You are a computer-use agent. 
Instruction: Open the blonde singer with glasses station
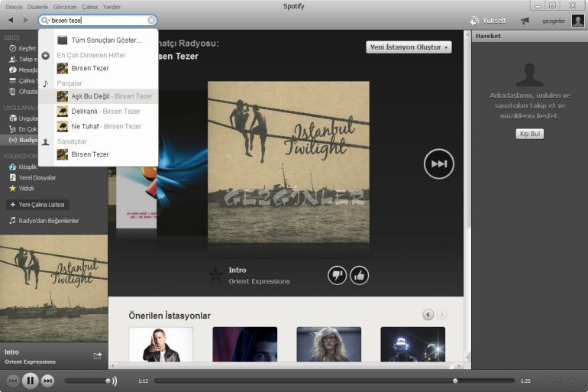329,345
